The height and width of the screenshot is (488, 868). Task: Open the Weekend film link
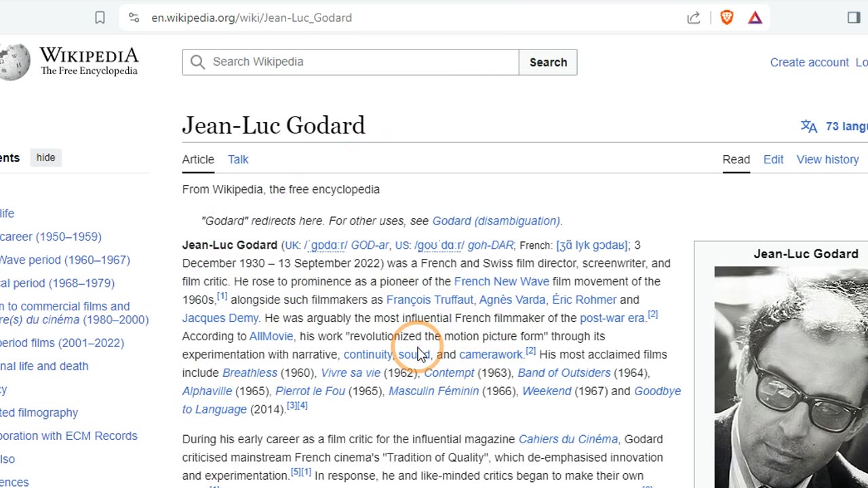(x=547, y=391)
